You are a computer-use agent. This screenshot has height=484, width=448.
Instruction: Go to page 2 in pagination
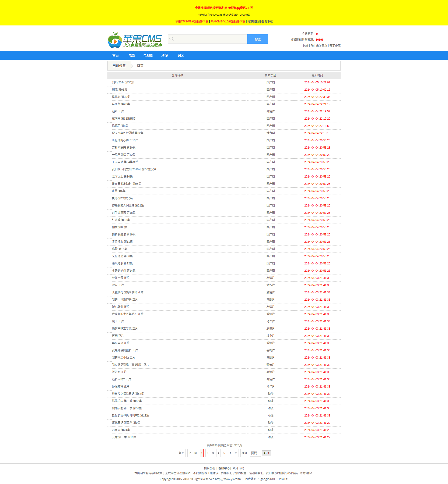coord(207,453)
